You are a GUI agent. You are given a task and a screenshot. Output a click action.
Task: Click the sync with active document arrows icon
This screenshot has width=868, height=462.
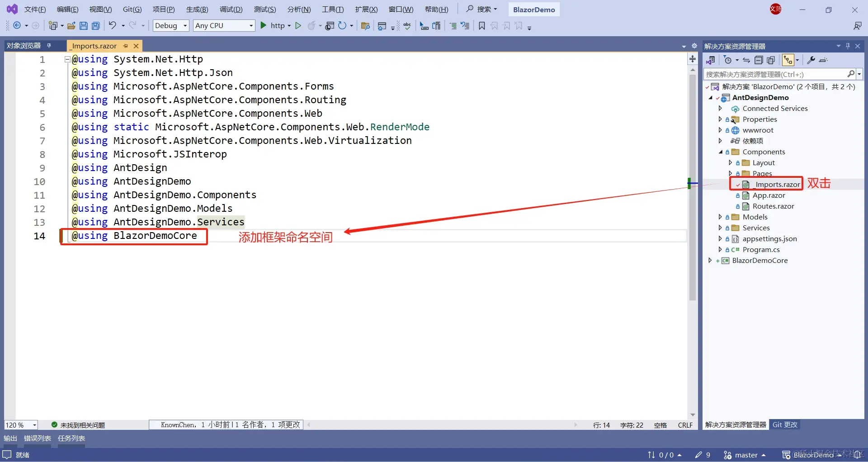[746, 60]
